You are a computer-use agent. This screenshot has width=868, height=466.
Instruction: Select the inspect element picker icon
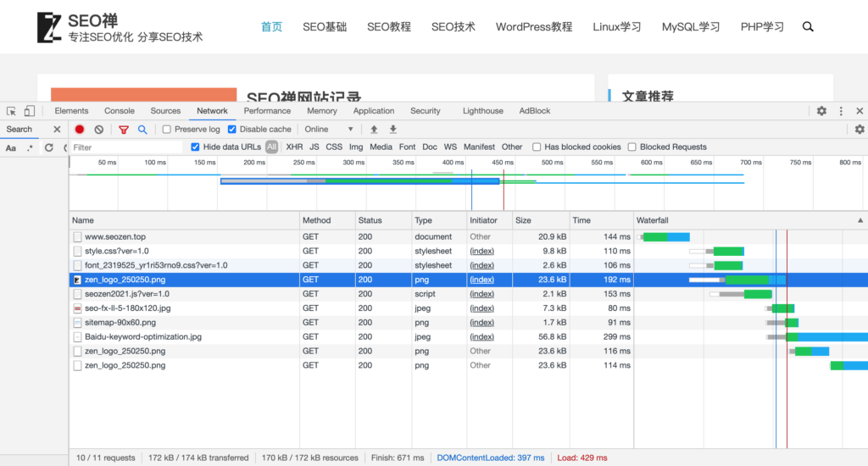click(x=11, y=111)
